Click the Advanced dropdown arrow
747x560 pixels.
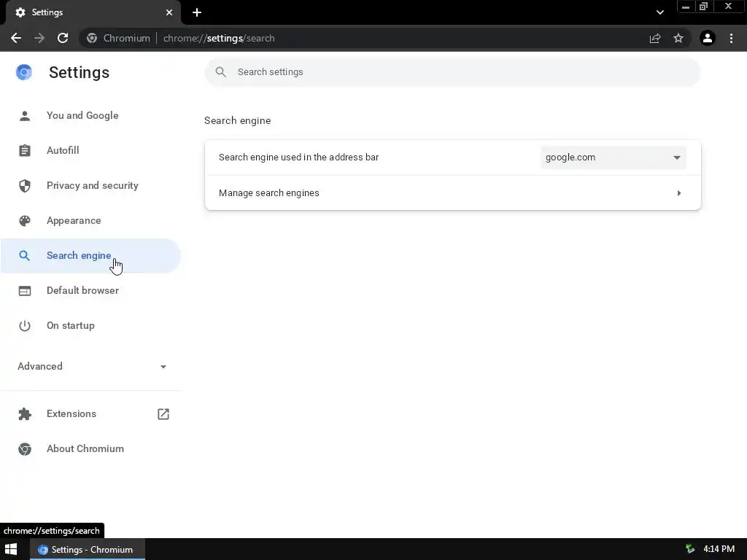tap(163, 367)
